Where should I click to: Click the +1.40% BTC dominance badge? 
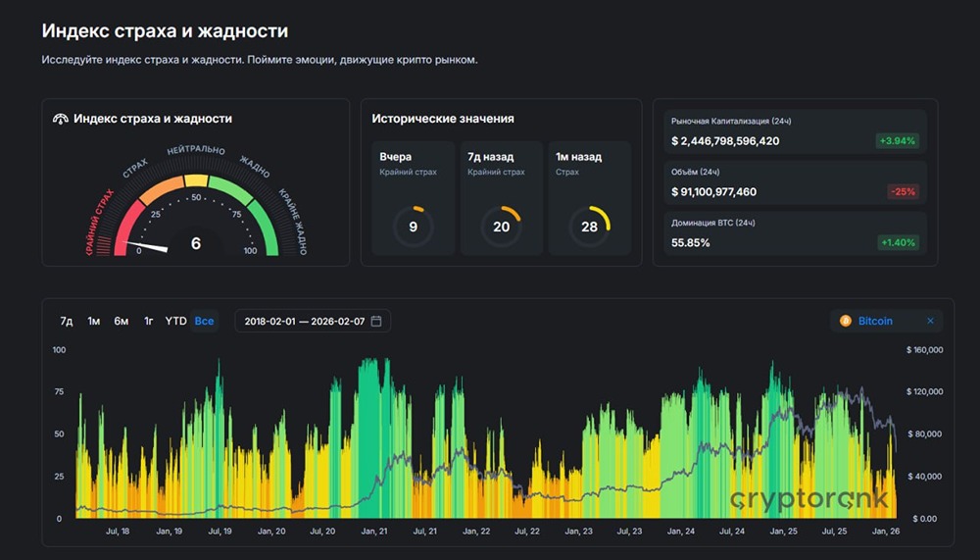[x=898, y=243]
